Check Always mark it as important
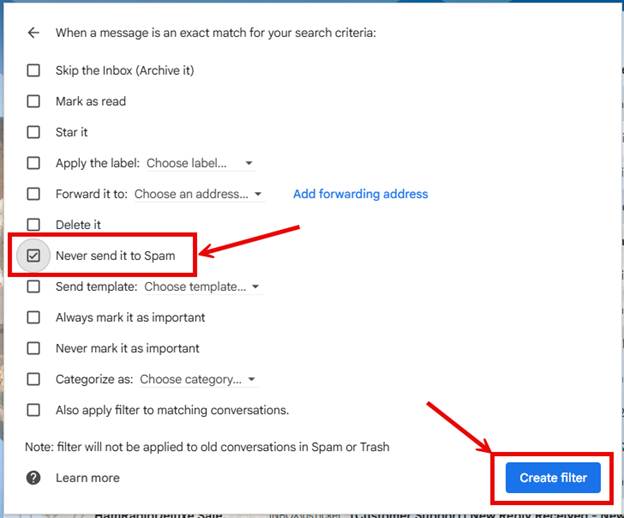 click(34, 317)
